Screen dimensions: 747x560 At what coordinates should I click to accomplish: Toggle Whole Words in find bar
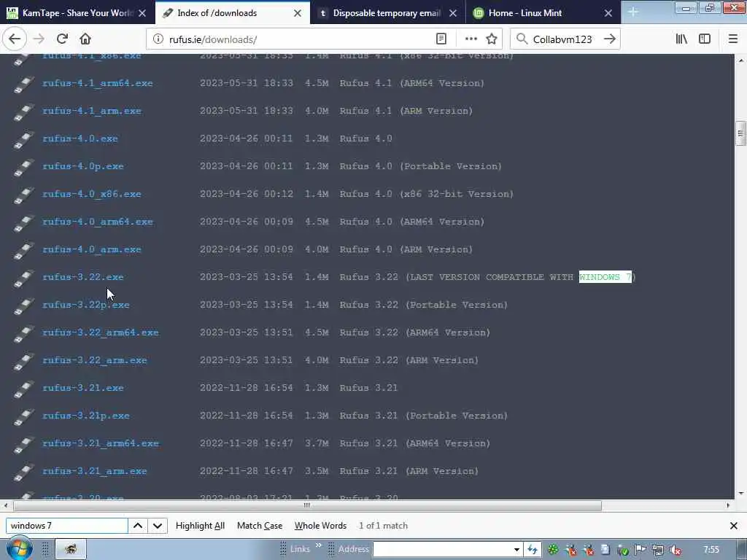pos(321,526)
